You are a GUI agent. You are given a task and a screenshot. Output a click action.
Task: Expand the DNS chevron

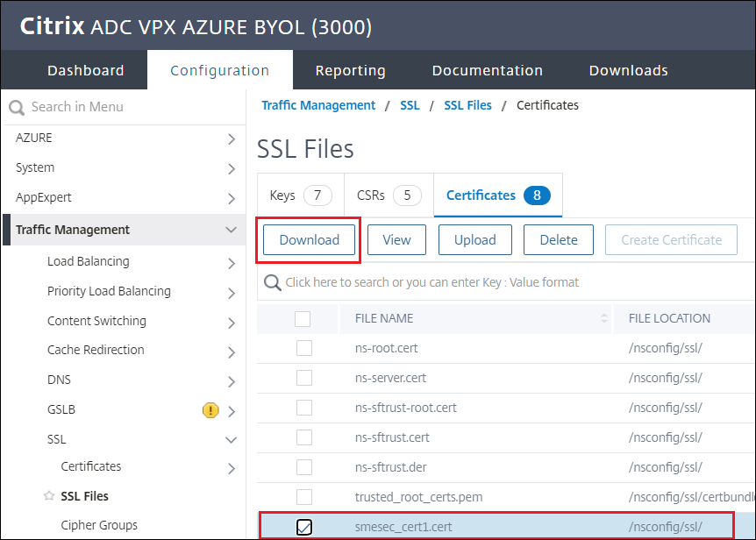pyautogui.click(x=232, y=382)
